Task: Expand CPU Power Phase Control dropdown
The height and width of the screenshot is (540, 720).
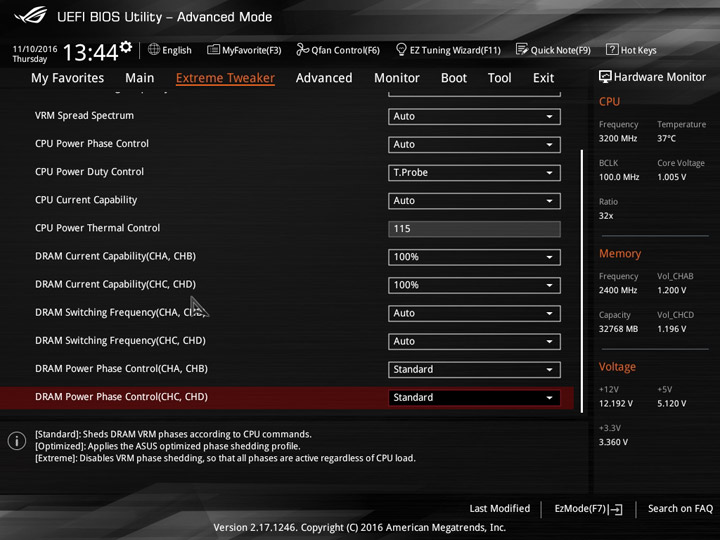Action: click(474, 144)
